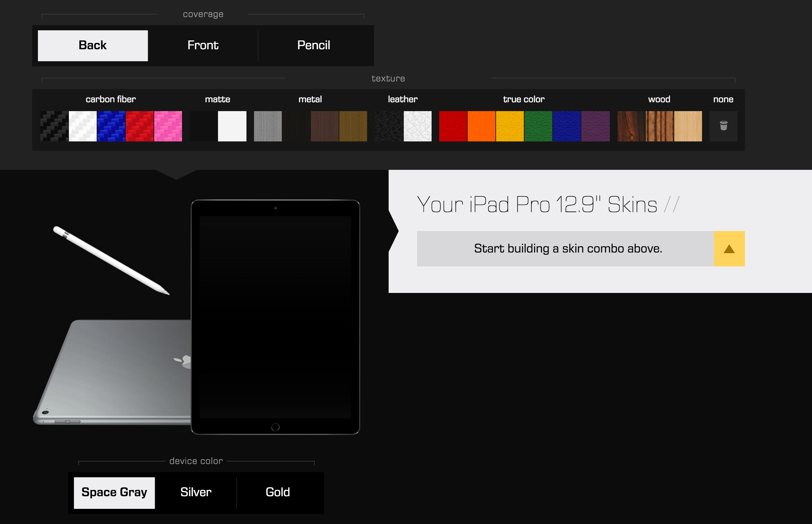Viewport: 812px width, 524px height.
Task: Select Space Gray device color
Action: [x=114, y=493]
